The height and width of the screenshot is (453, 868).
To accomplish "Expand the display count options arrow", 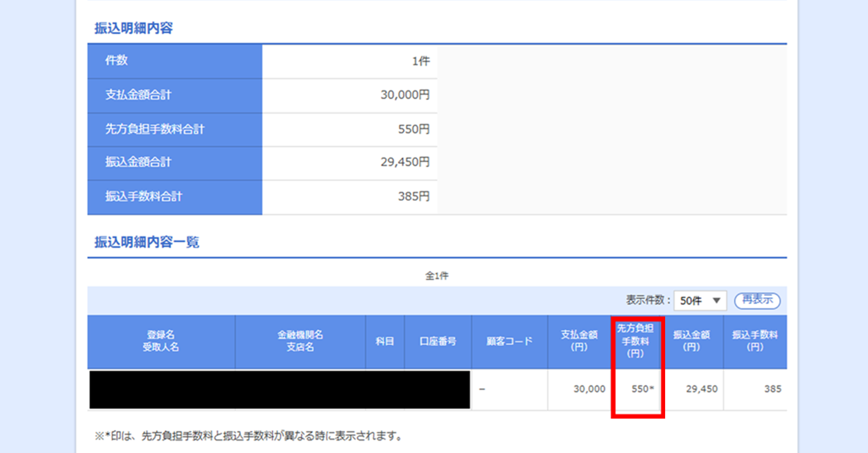I will pyautogui.click(x=717, y=300).
